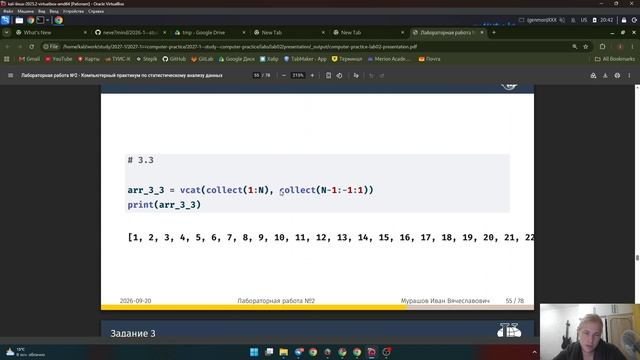Open the PDF viewer sidebar menu icon
The height and width of the screenshot is (360, 640).
pyautogui.click(x=11, y=76)
